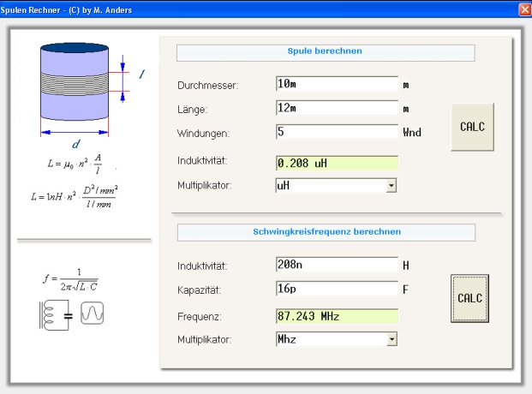The image size is (532, 394).
Task: Click the nH coil formula image
Action: point(75,196)
